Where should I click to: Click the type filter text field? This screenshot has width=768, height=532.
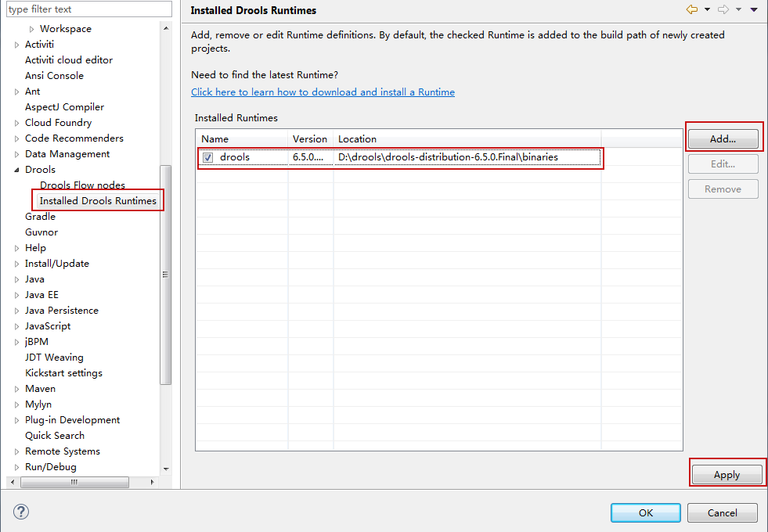[x=89, y=9]
